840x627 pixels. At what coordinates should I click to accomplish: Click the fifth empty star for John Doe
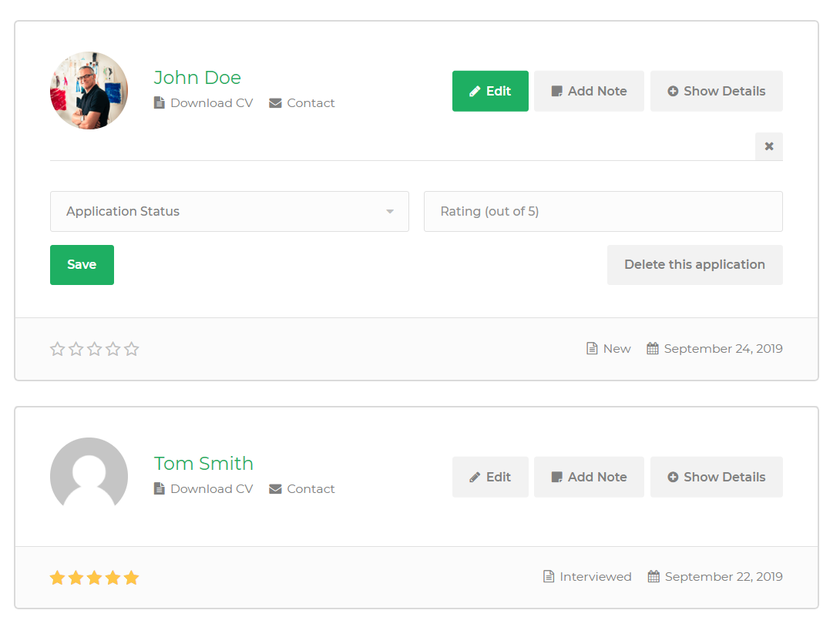(x=132, y=349)
